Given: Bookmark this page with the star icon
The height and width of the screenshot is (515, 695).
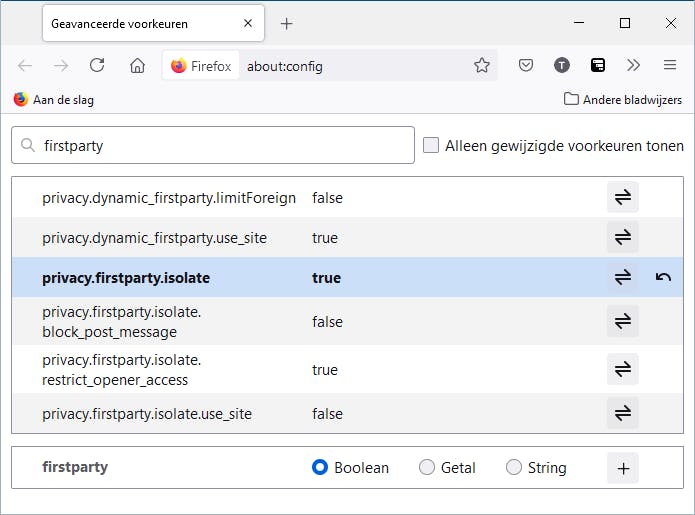Looking at the screenshot, I should [482, 66].
